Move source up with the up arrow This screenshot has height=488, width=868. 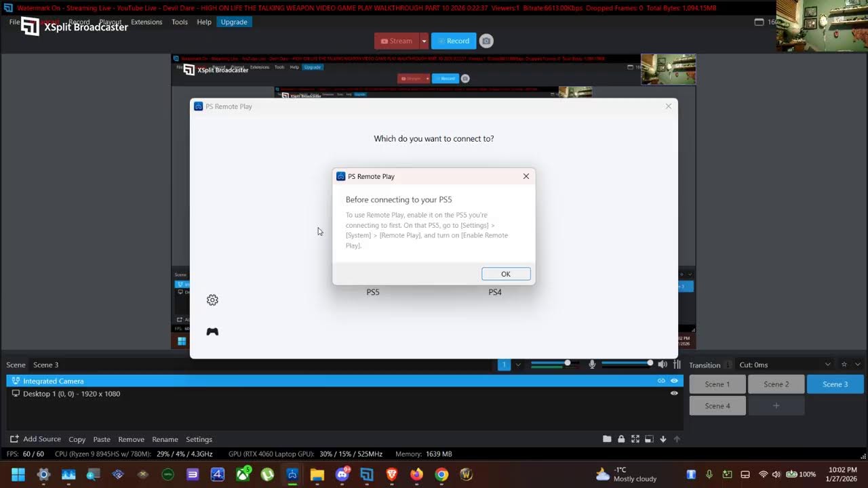pyautogui.click(x=677, y=439)
